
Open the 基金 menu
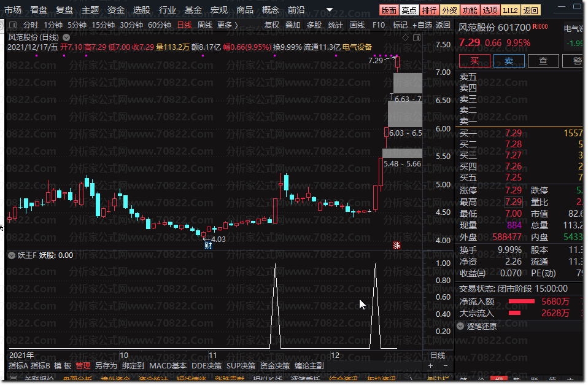[193, 10]
